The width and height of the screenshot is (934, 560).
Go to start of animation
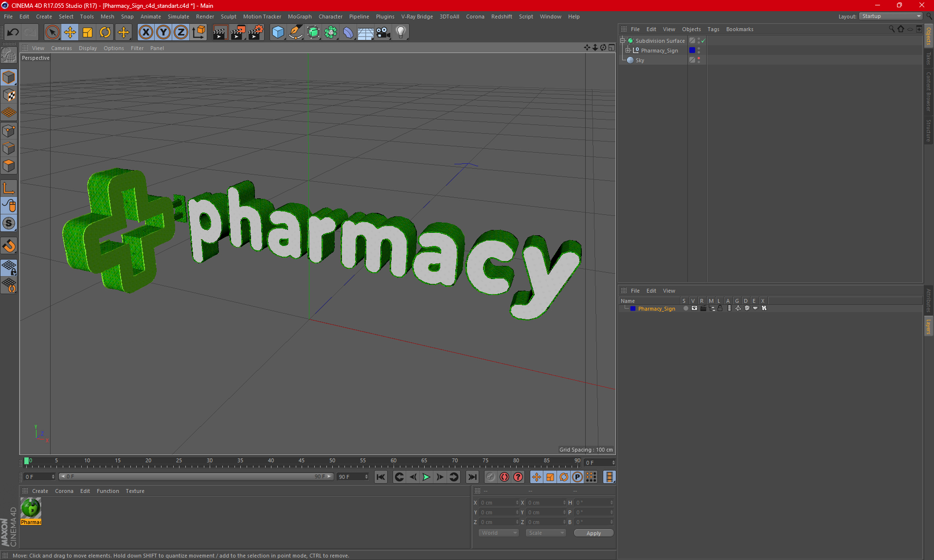(381, 477)
